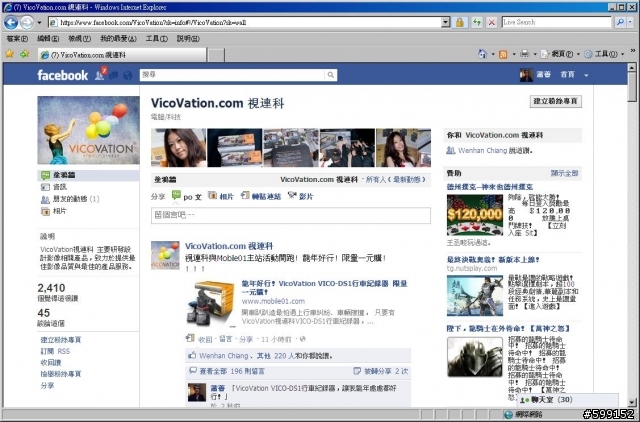Open the 我的最愛(A) menu
This screenshot has width=640, height=422.
tap(118, 39)
